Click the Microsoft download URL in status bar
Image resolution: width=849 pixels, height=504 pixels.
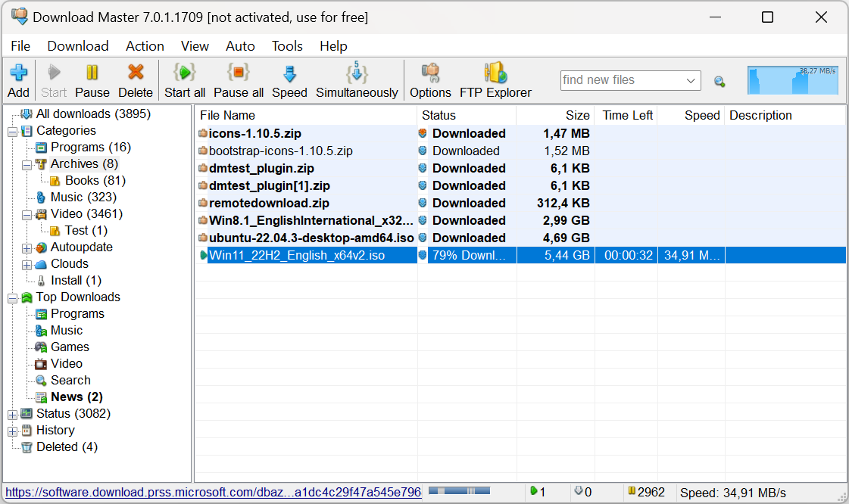click(x=213, y=493)
